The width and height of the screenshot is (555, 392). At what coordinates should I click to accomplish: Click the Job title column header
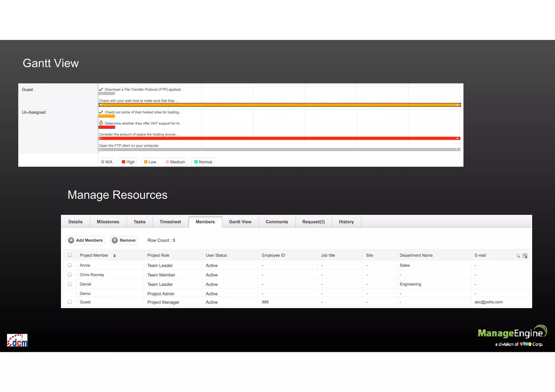(328, 255)
